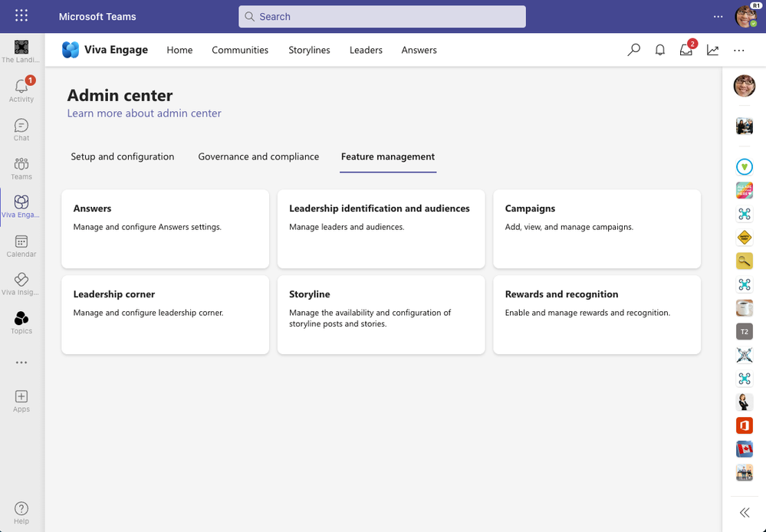Select the Feature management tab
This screenshot has height=532, width=766.
tap(388, 156)
